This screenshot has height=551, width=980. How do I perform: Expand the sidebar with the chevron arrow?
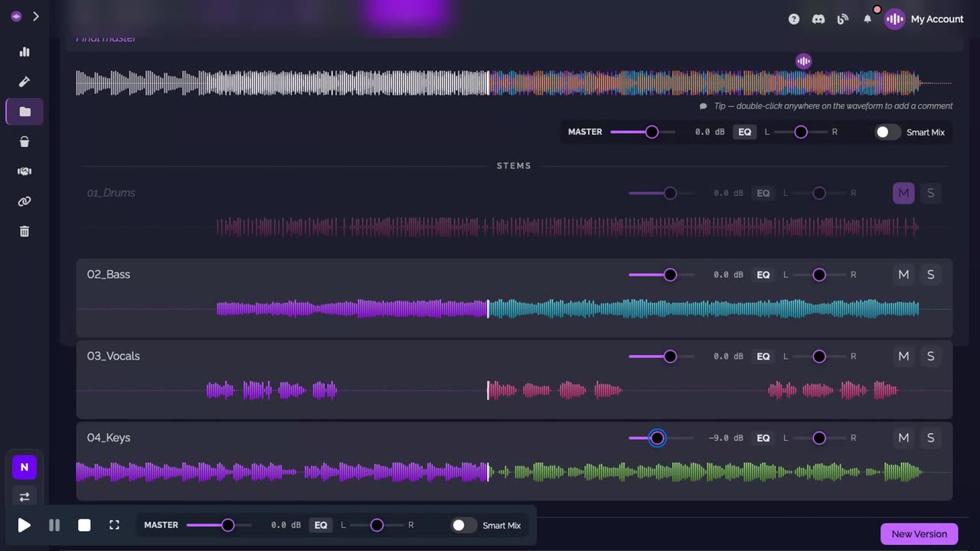click(x=35, y=16)
